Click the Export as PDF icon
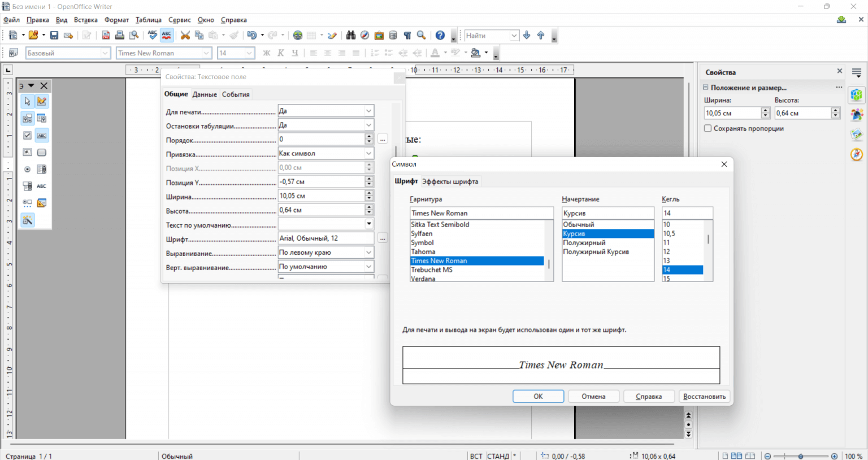The height and width of the screenshot is (460, 868). coord(106,36)
